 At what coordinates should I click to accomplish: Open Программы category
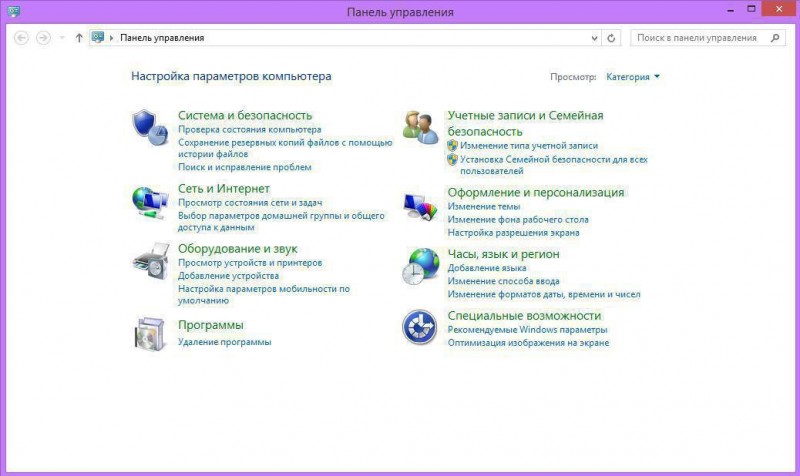(210, 325)
